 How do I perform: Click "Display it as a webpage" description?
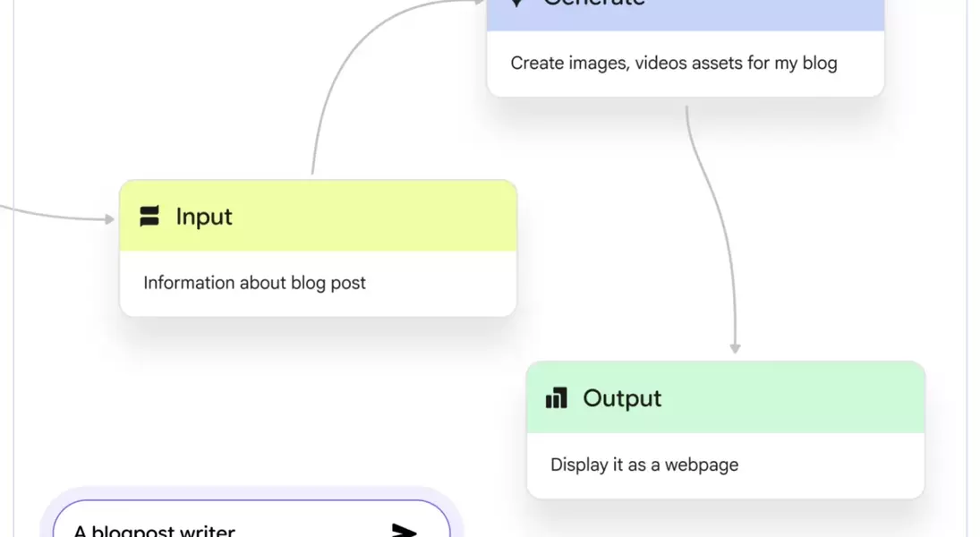pyautogui.click(x=644, y=465)
